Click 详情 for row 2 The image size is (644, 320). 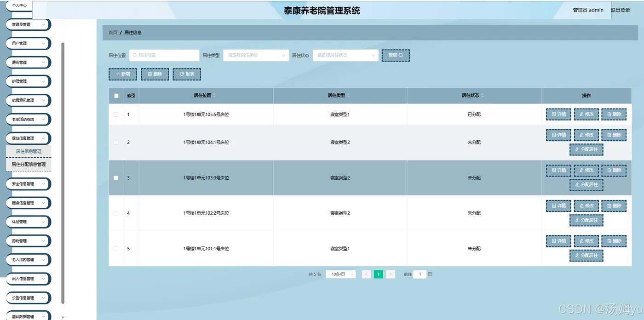(558, 135)
